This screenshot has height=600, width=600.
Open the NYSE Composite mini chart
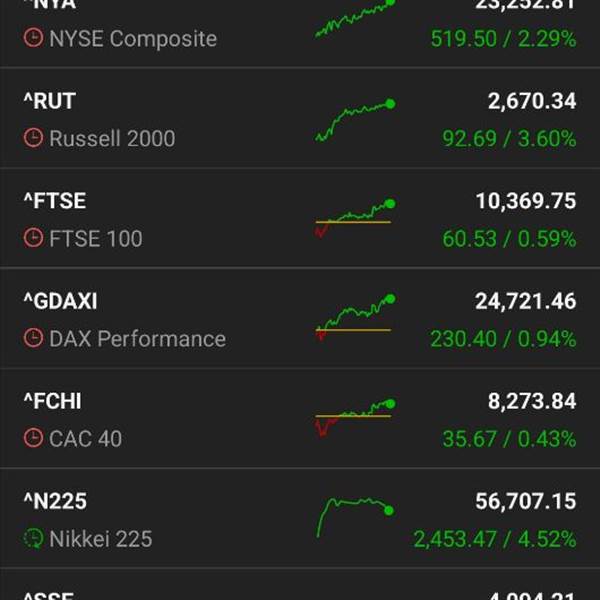click(354, 18)
